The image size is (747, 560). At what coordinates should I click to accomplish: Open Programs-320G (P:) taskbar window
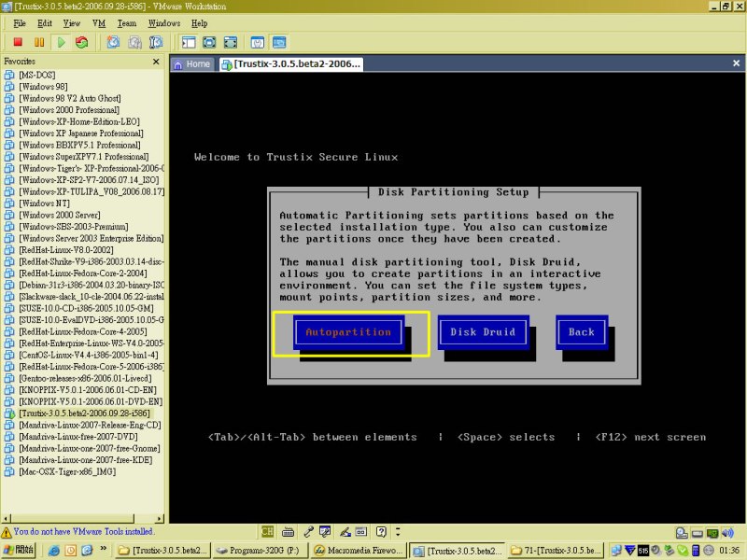pyautogui.click(x=261, y=551)
